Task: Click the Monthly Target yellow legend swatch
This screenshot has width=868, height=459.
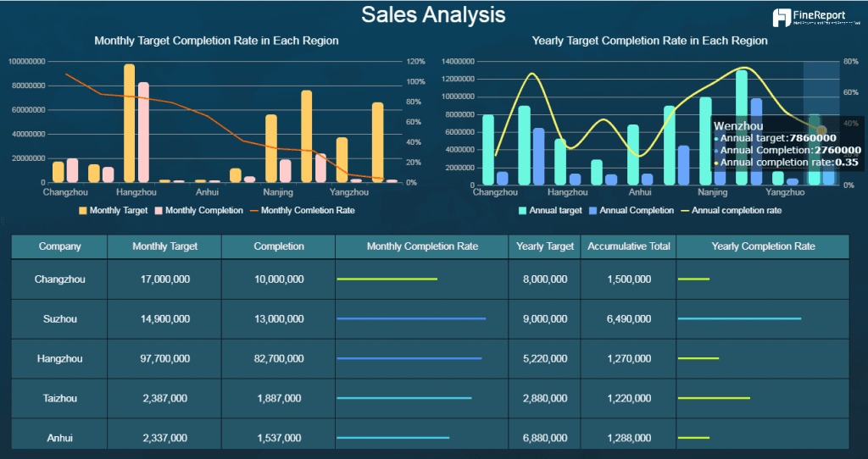Action: coord(83,211)
